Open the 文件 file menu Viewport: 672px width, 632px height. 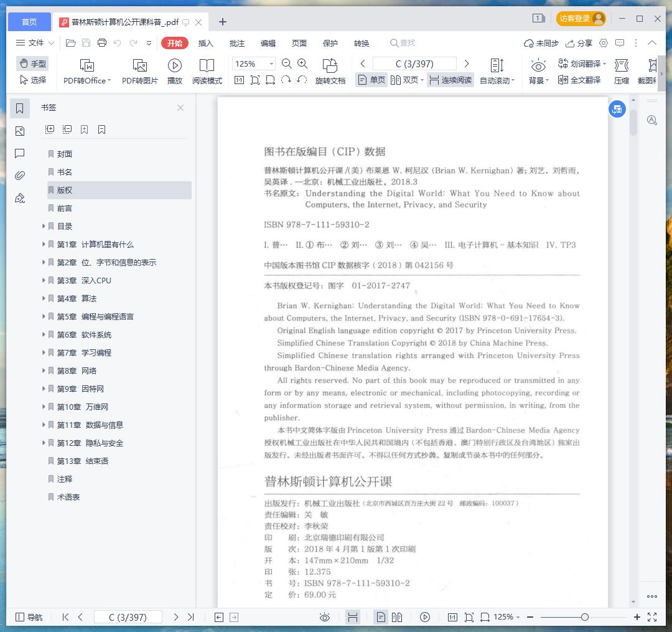(x=35, y=43)
